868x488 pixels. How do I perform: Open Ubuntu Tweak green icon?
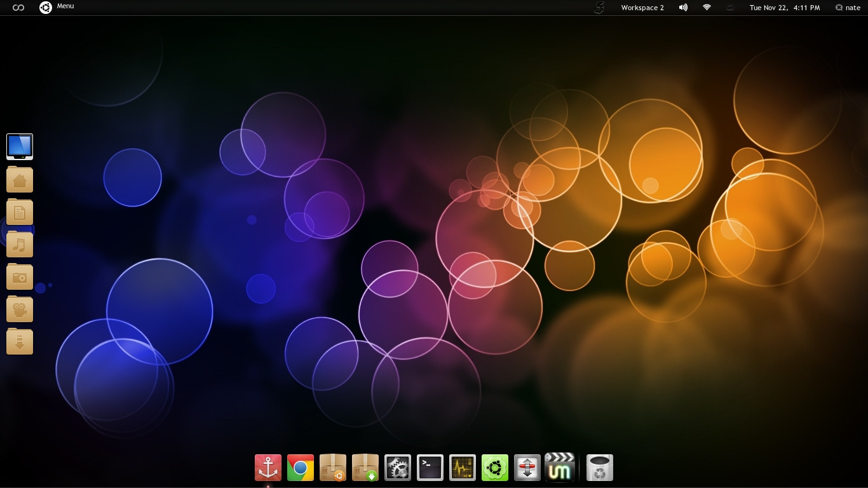click(495, 468)
